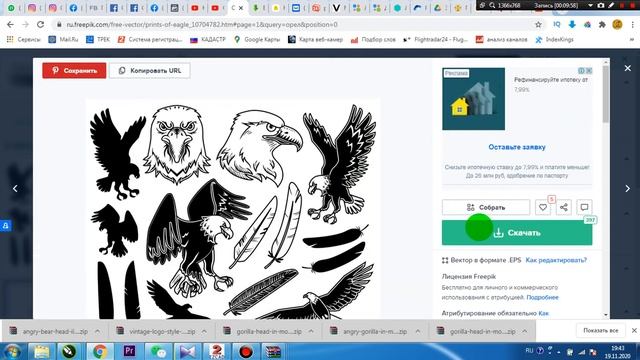
Task: Close the ad with its X icon
Action: [x=589, y=71]
